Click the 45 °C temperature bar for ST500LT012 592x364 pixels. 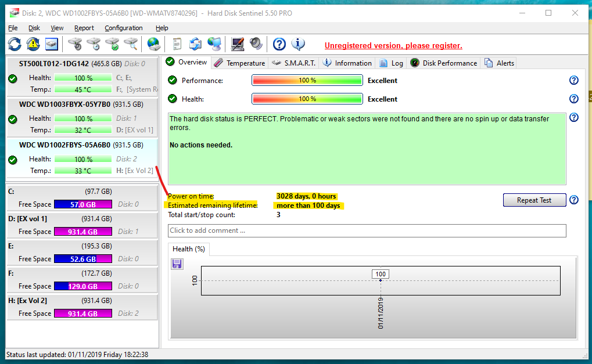[83, 89]
